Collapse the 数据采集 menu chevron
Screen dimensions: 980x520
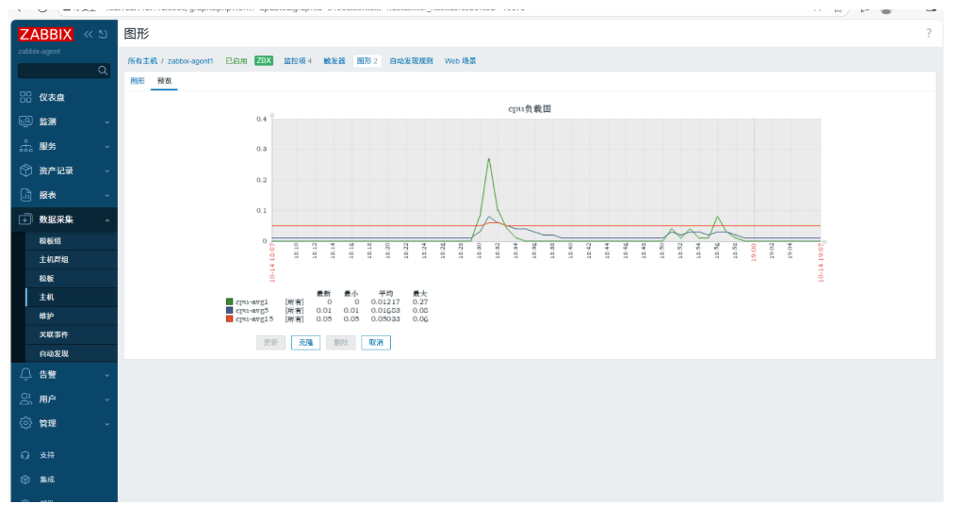[x=106, y=220]
